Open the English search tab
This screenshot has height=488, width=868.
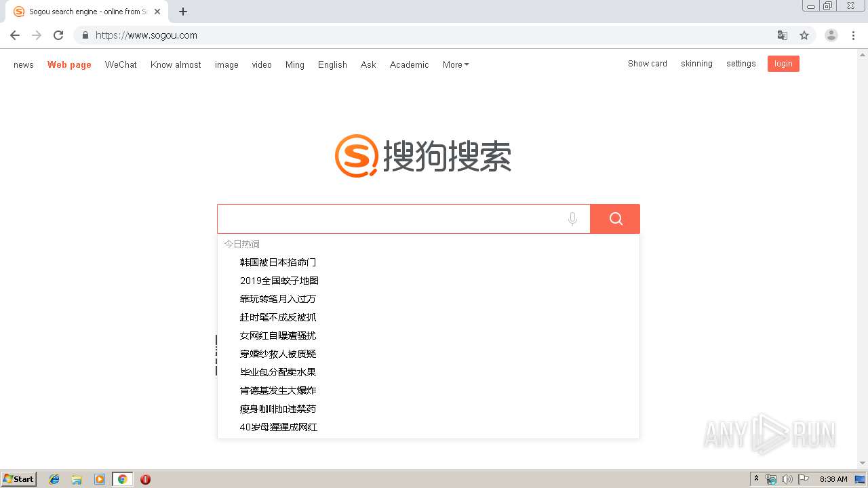tap(332, 65)
